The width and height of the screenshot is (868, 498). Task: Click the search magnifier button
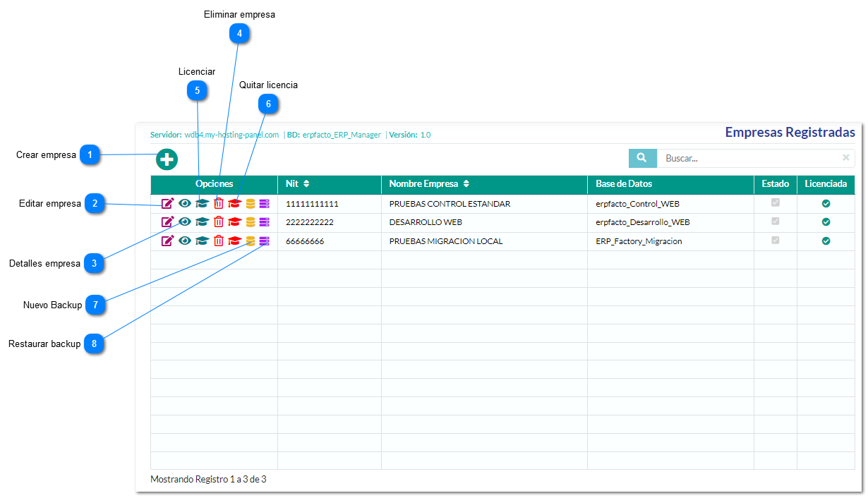pos(642,159)
